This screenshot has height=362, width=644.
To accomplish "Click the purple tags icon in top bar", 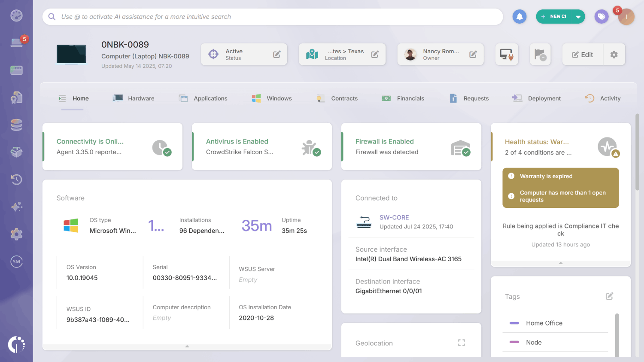I will [601, 16].
